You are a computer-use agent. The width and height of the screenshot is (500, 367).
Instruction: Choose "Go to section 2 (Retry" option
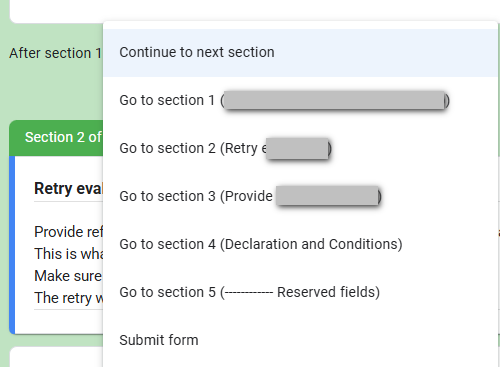point(300,148)
